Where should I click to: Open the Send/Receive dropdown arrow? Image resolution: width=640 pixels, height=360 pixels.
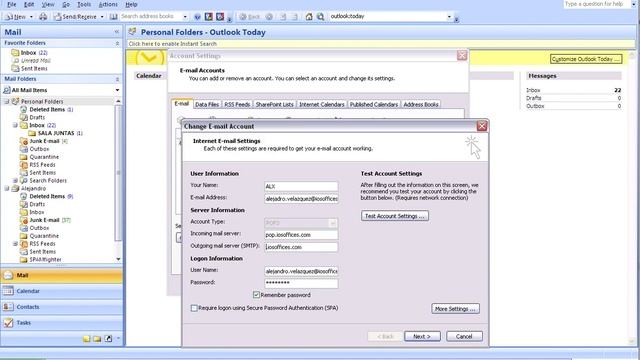tap(102, 17)
